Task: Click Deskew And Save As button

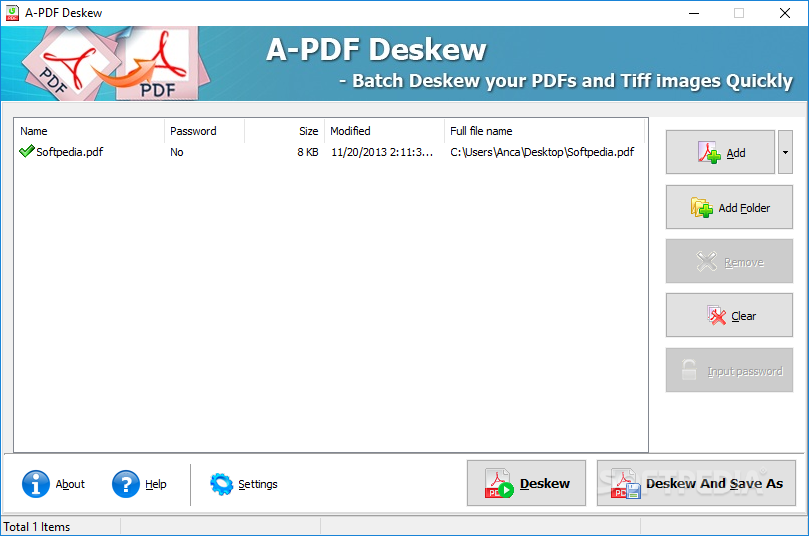Action: 696,483
